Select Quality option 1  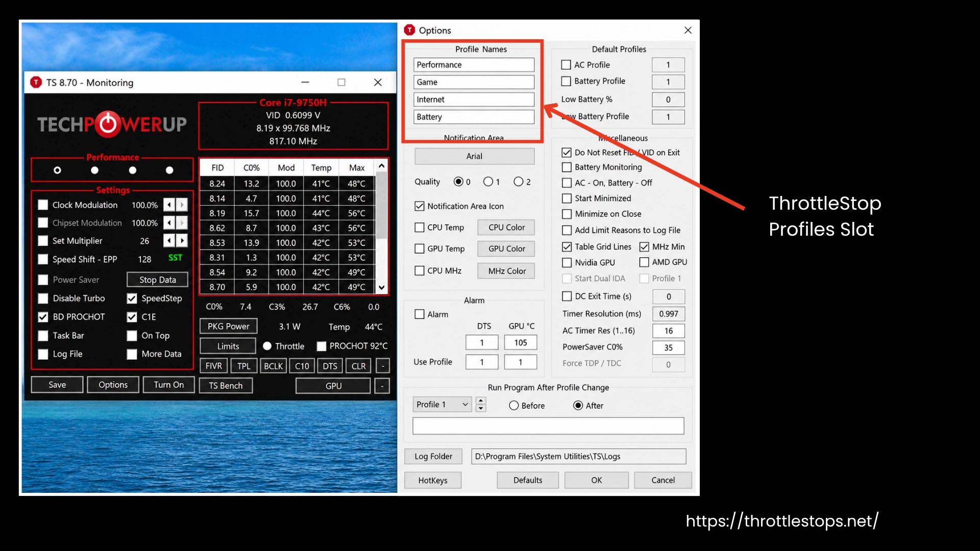tap(488, 182)
